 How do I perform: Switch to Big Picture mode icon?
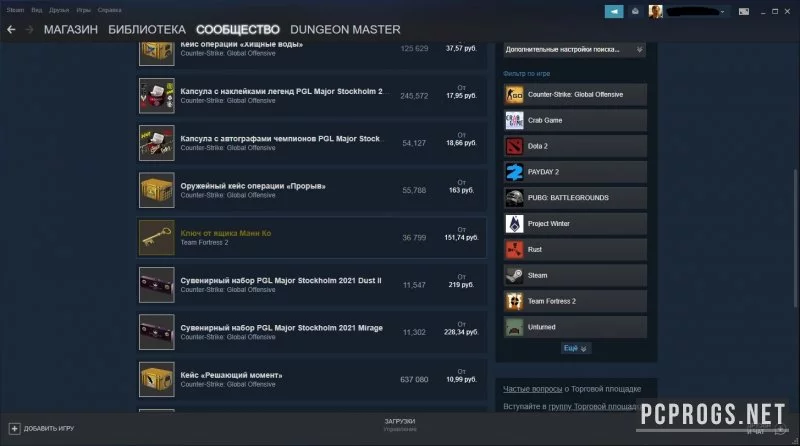pyautogui.click(x=744, y=11)
